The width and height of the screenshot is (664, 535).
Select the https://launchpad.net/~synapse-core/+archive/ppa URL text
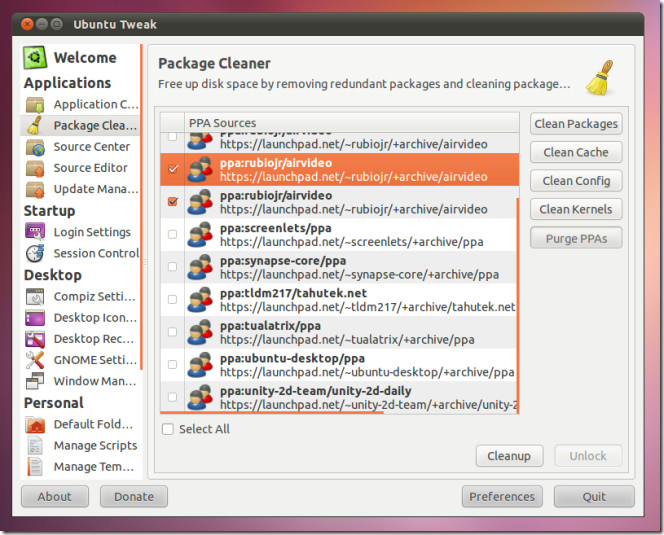coord(359,274)
